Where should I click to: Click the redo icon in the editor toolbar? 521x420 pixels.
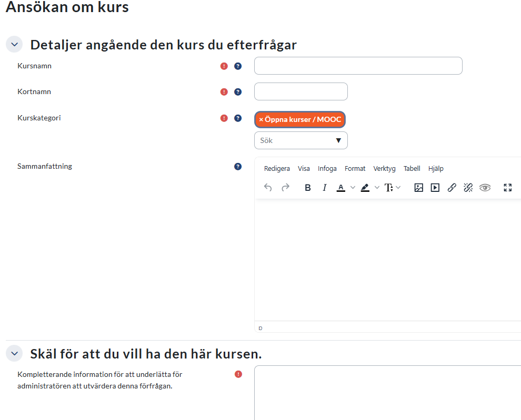click(285, 188)
